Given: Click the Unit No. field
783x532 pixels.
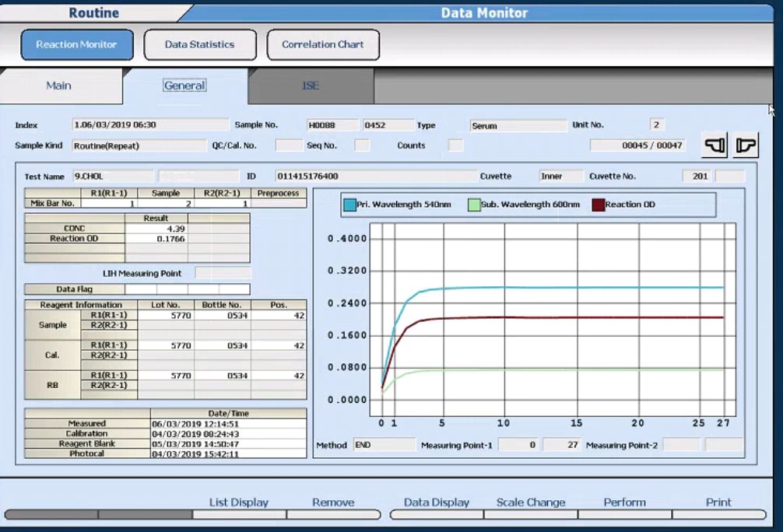Looking at the screenshot, I should (x=657, y=124).
